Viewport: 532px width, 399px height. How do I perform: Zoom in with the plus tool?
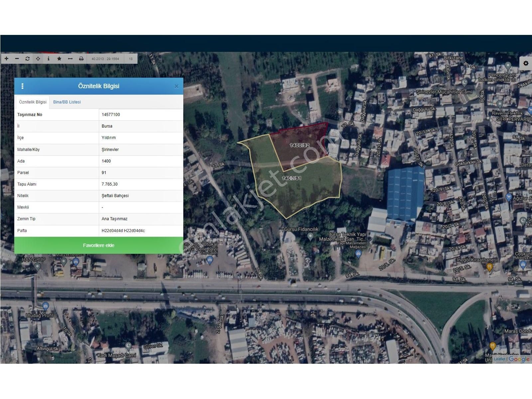pos(6,59)
